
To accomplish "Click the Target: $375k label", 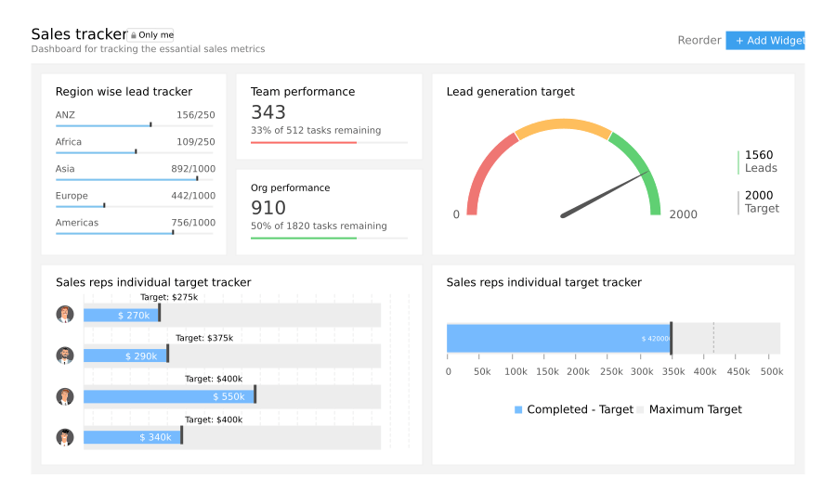I will 204,338.
